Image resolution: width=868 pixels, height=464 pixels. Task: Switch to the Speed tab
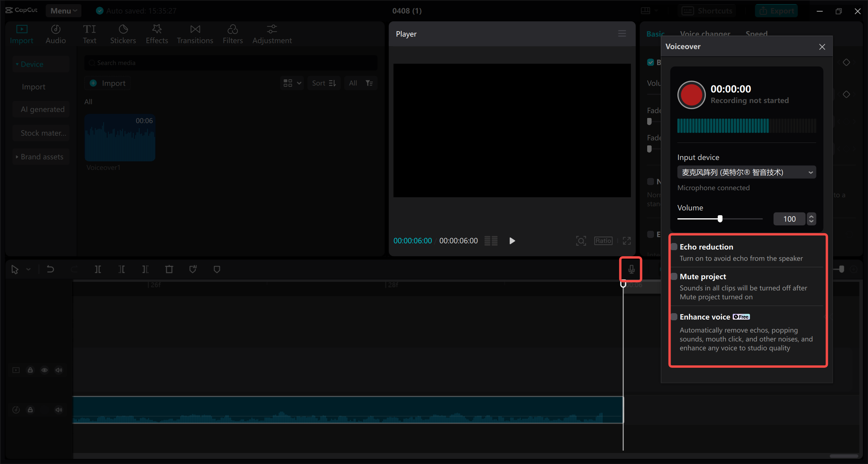(756, 34)
